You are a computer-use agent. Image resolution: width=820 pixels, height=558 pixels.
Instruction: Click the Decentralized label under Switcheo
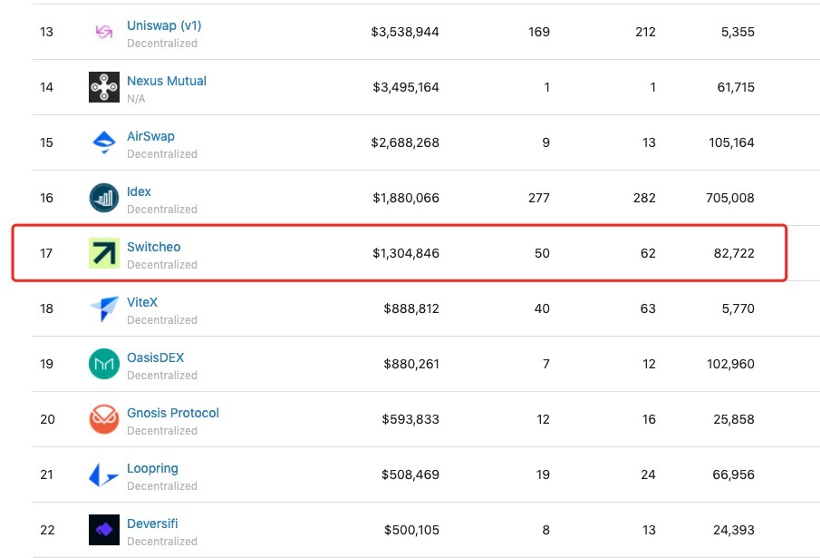click(162, 265)
